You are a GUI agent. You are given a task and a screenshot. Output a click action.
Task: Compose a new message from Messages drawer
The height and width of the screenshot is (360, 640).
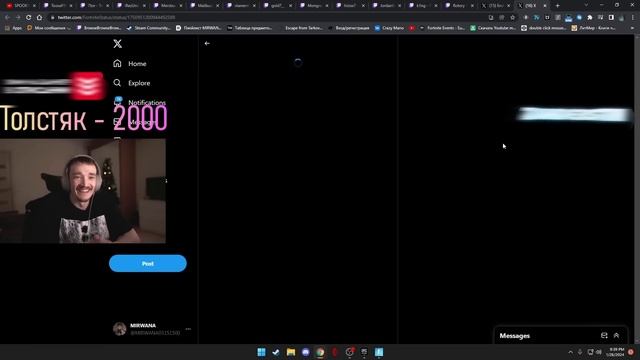(604, 336)
